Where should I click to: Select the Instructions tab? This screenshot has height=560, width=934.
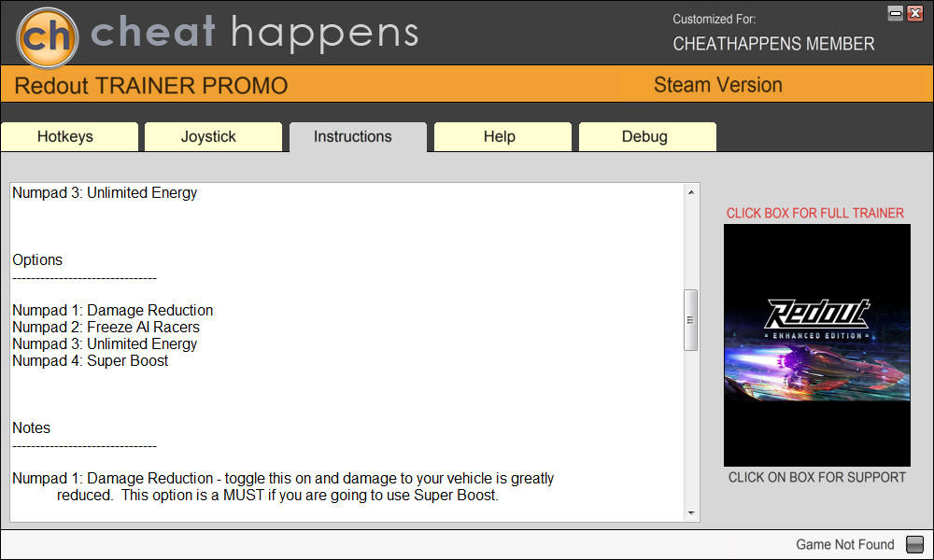[x=358, y=137]
